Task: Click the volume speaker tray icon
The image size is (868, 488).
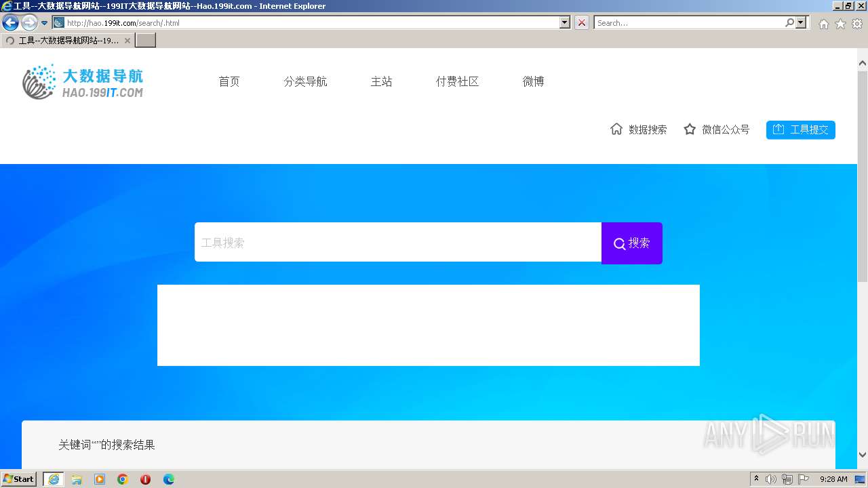Action: (x=771, y=479)
